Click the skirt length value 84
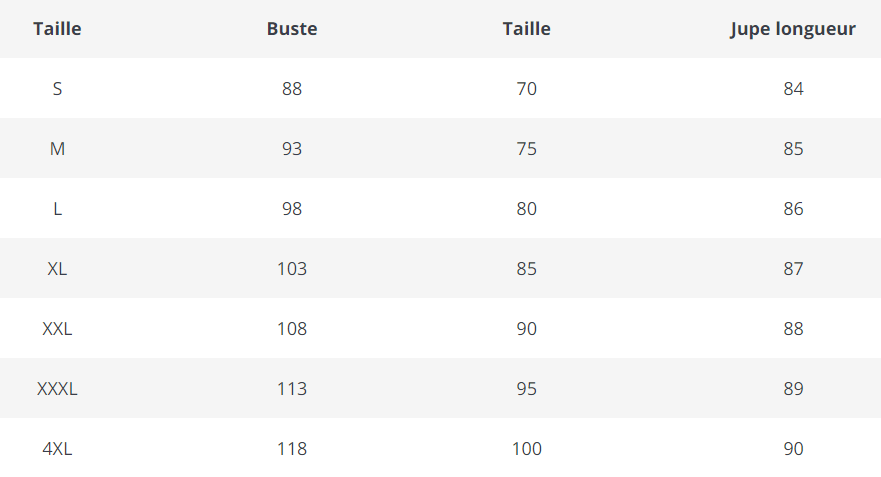The width and height of the screenshot is (881, 477). pyautogui.click(x=793, y=89)
